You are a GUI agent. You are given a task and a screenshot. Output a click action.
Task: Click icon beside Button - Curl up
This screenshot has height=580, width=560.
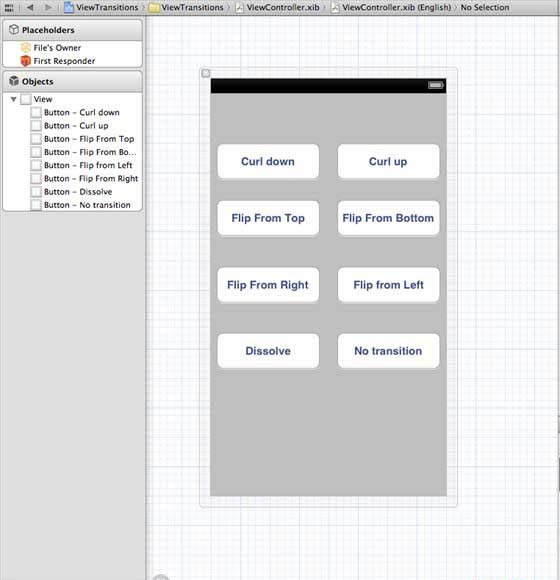pyautogui.click(x=36, y=126)
